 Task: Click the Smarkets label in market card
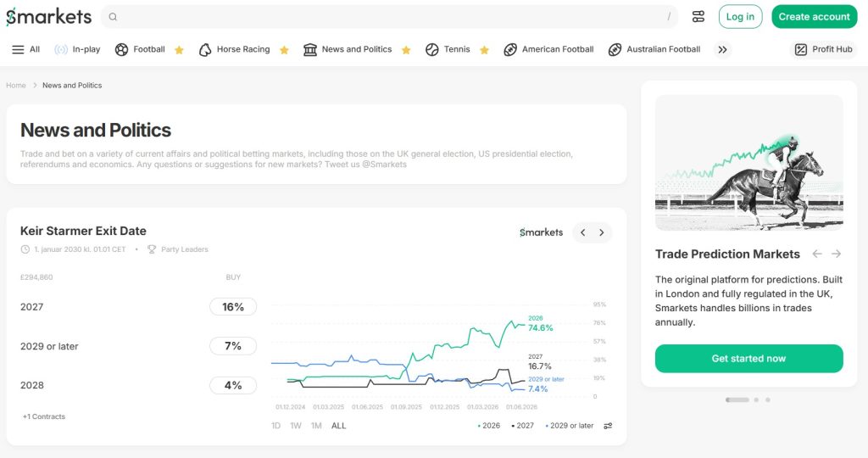(541, 232)
